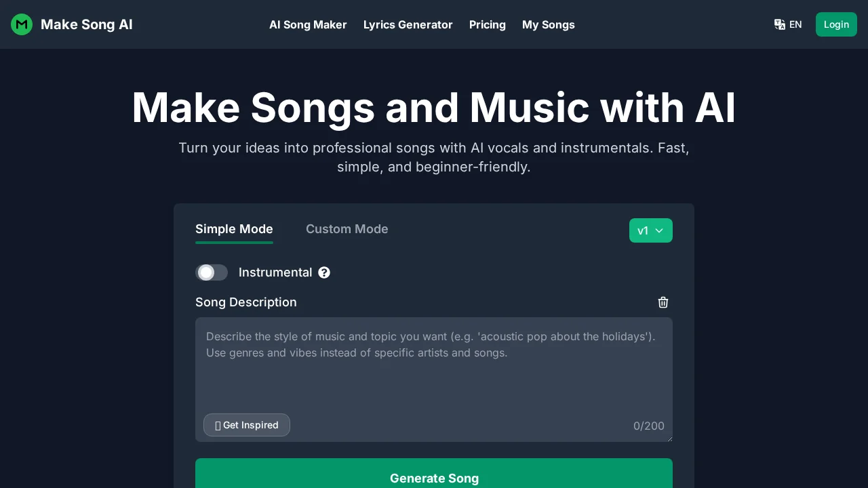
Task: Select the Simple Mode tab
Action: coord(234,229)
